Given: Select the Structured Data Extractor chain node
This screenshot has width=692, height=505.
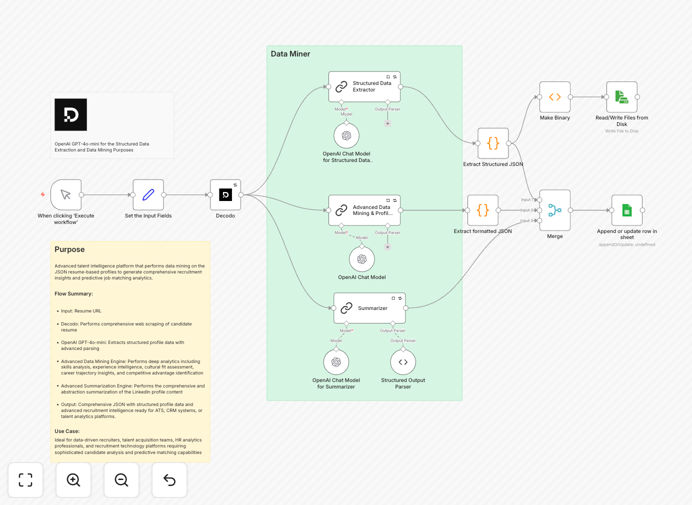Looking at the screenshot, I should [365, 87].
